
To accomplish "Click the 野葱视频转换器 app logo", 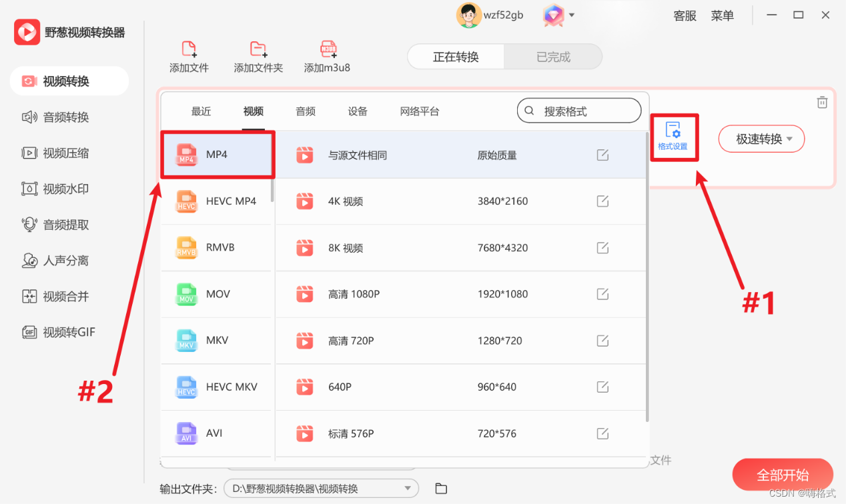I will pos(27,32).
